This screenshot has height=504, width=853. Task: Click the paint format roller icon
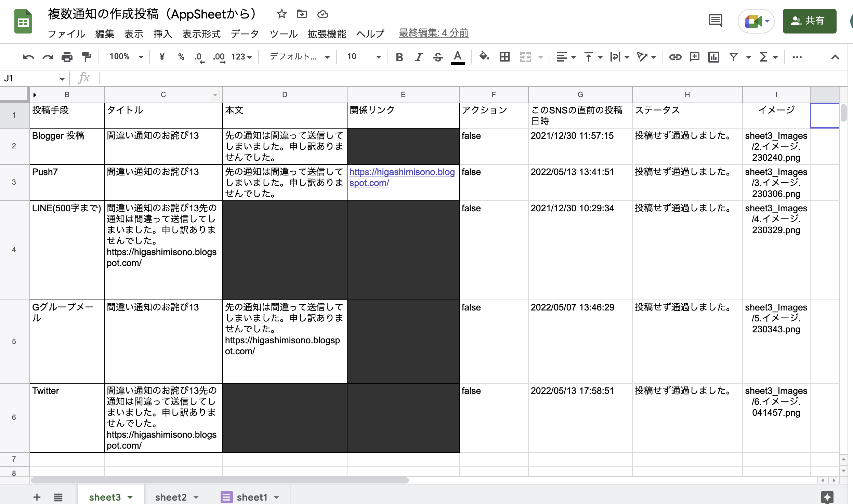[x=87, y=57]
